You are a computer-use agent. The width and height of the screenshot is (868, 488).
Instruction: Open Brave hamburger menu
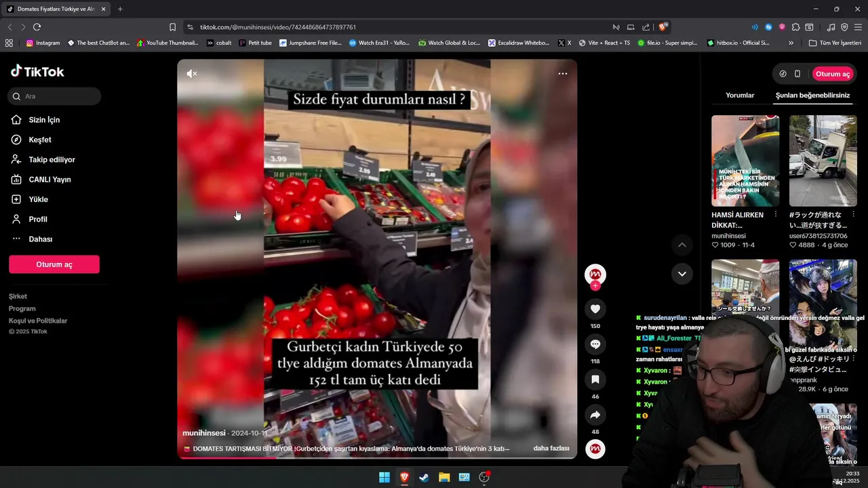pos(859,27)
